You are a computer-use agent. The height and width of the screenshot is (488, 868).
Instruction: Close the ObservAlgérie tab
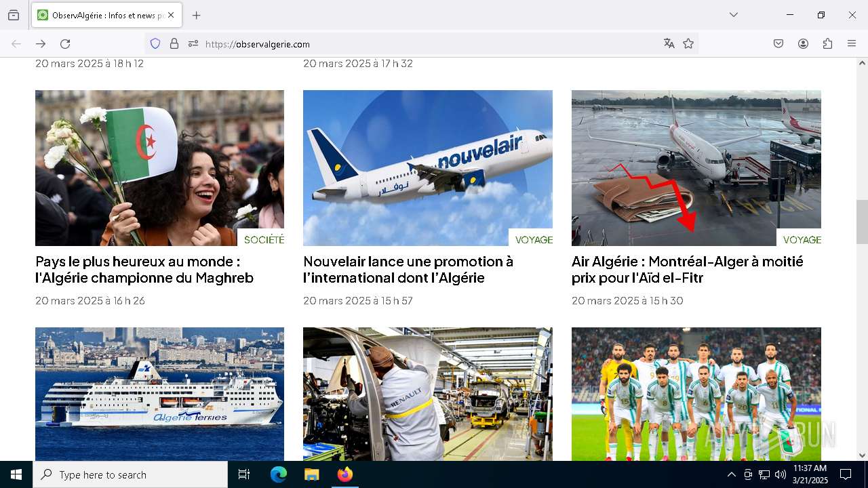coord(171,15)
